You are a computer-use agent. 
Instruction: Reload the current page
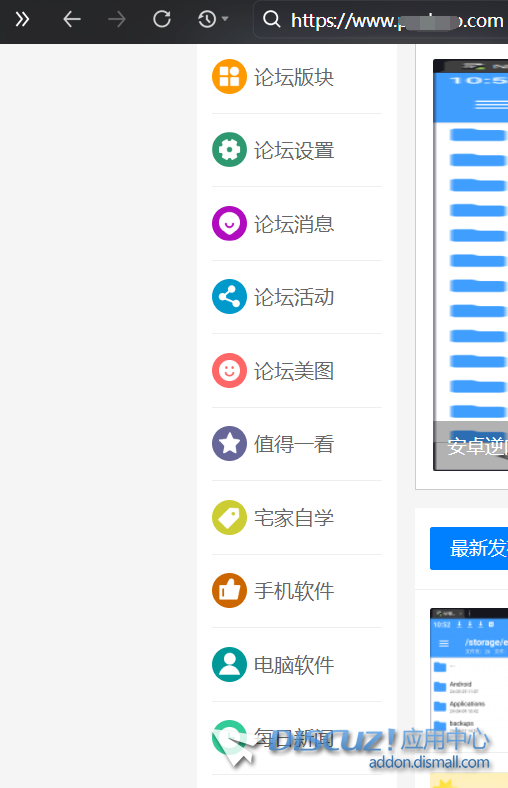pyautogui.click(x=162, y=20)
